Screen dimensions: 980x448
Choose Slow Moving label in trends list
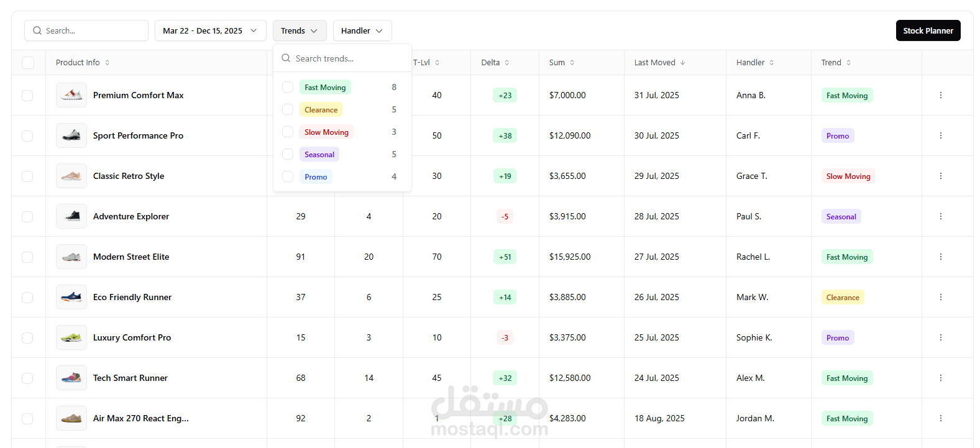click(x=326, y=132)
